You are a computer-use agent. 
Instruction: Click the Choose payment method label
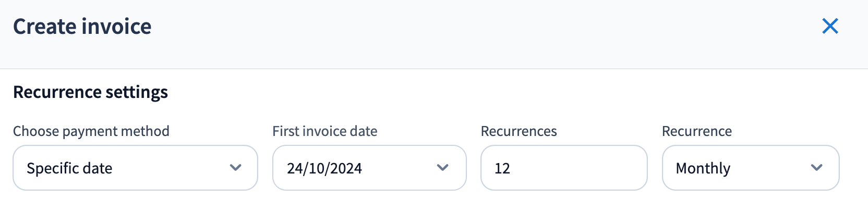pyautogui.click(x=91, y=131)
